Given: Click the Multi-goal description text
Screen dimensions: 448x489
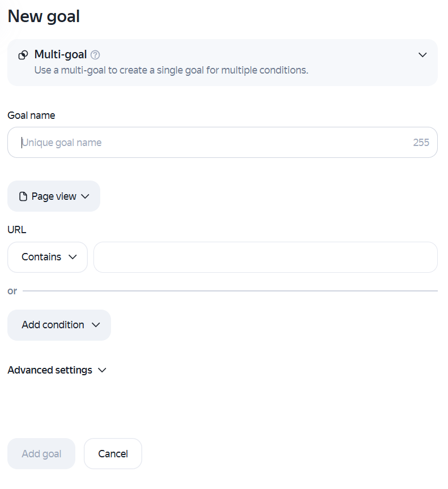Looking at the screenshot, I should 171,70.
